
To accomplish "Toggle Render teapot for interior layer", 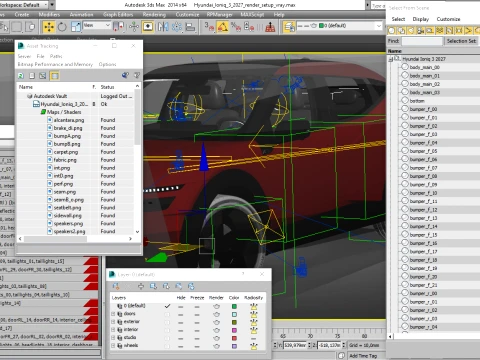I will tap(216, 330).
